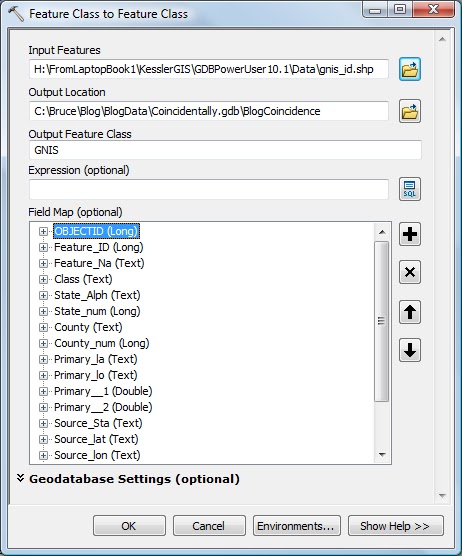
Task: Expand the Feature_Na (Text) field node
Action: point(43,263)
